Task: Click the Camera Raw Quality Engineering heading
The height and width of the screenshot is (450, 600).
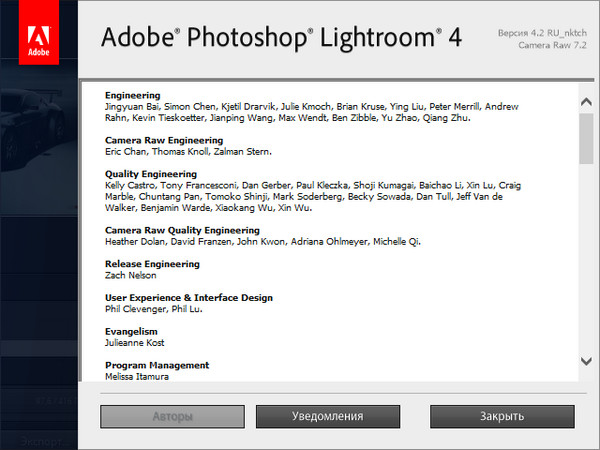Action: coord(177,230)
